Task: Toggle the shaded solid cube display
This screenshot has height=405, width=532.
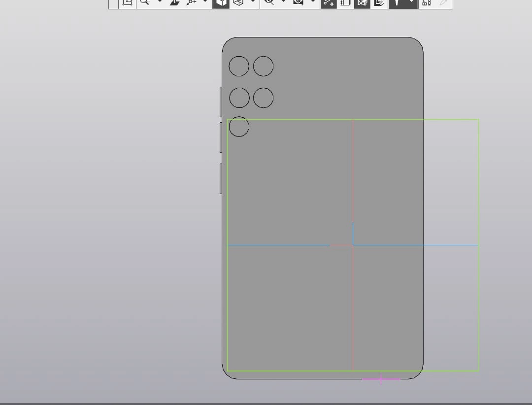Action: 221,3
